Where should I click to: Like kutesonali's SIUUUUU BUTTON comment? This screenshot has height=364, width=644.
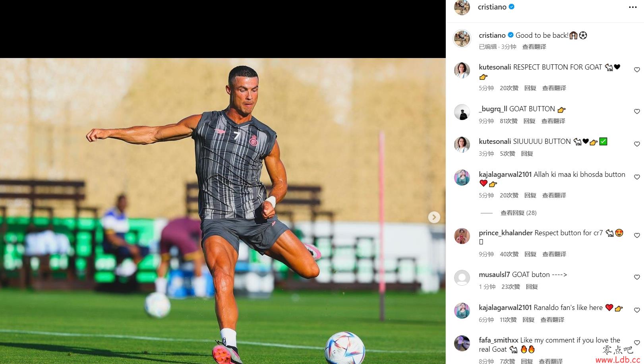coord(637,144)
